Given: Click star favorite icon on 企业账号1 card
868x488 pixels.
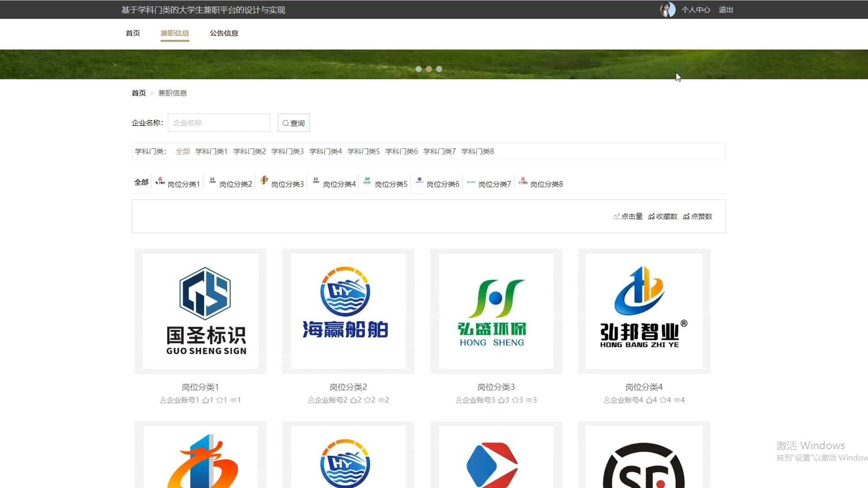Looking at the screenshot, I should [219, 400].
